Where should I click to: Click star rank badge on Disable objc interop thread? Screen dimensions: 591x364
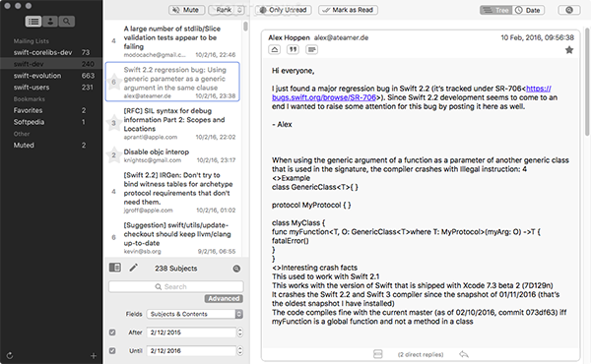point(113,155)
